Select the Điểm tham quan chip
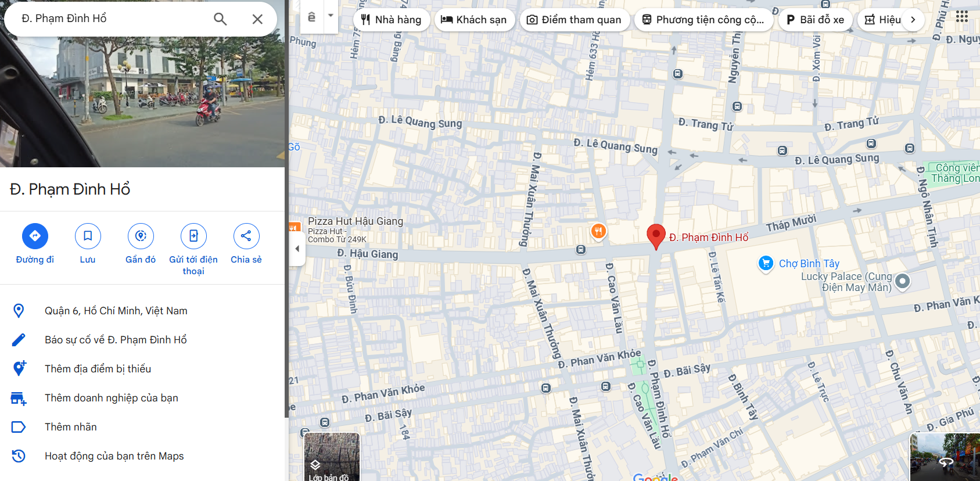 574,20
